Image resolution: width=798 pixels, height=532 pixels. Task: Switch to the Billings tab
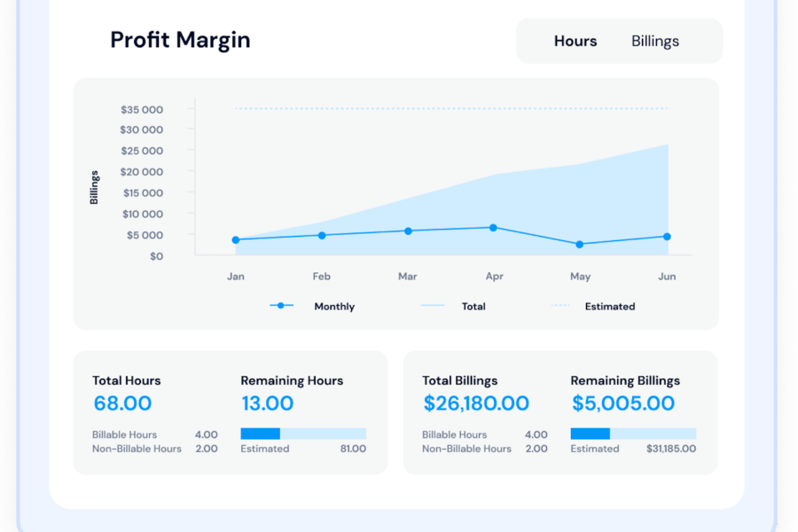(x=654, y=41)
